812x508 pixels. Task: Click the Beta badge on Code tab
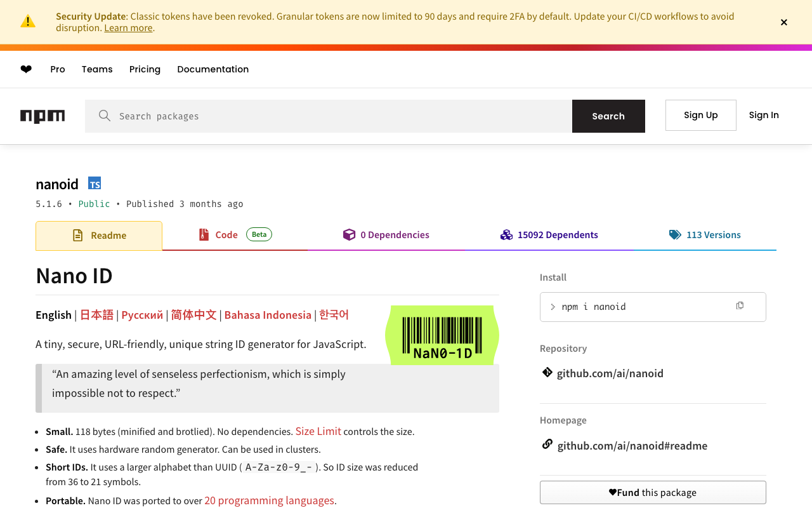click(x=259, y=234)
